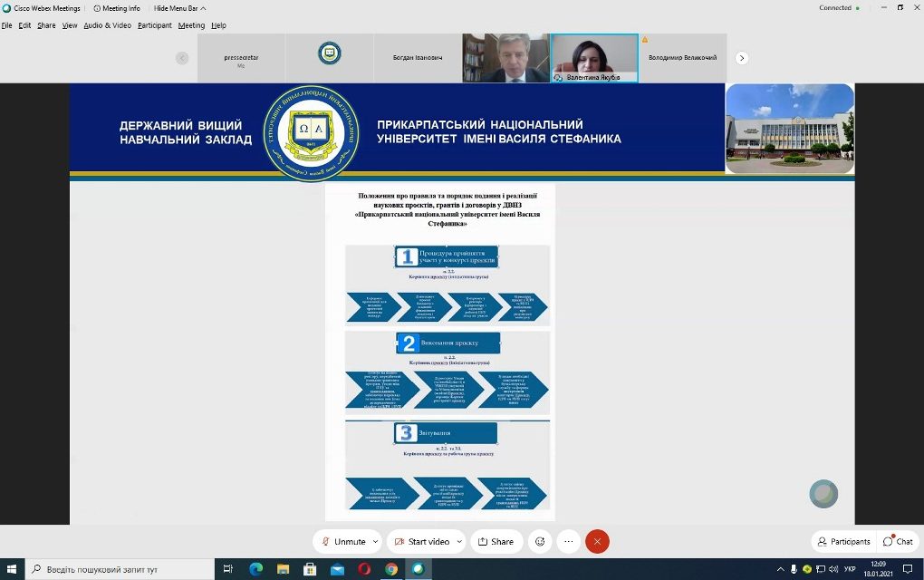Open the Participant menu
Image resolution: width=924 pixels, height=580 pixels.
click(x=155, y=25)
